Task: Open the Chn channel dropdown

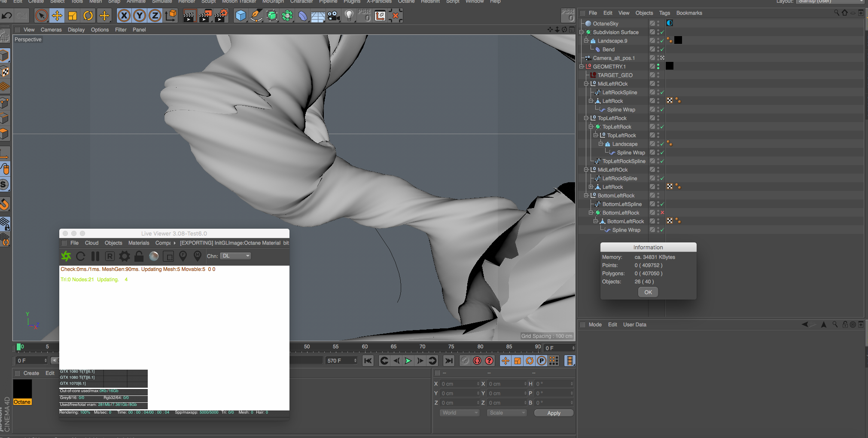Action: 235,256
